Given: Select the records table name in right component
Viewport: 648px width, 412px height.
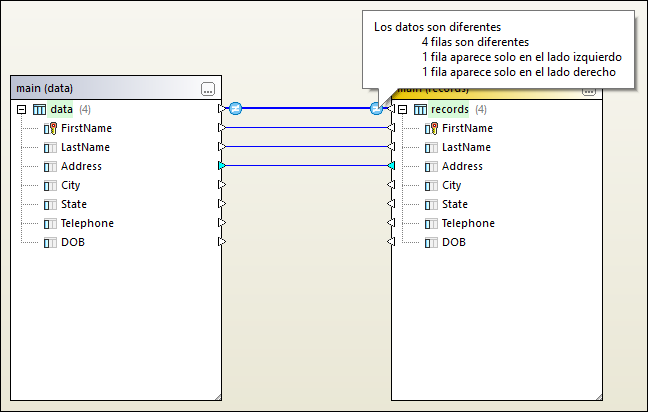Looking at the screenshot, I should tap(450, 110).
